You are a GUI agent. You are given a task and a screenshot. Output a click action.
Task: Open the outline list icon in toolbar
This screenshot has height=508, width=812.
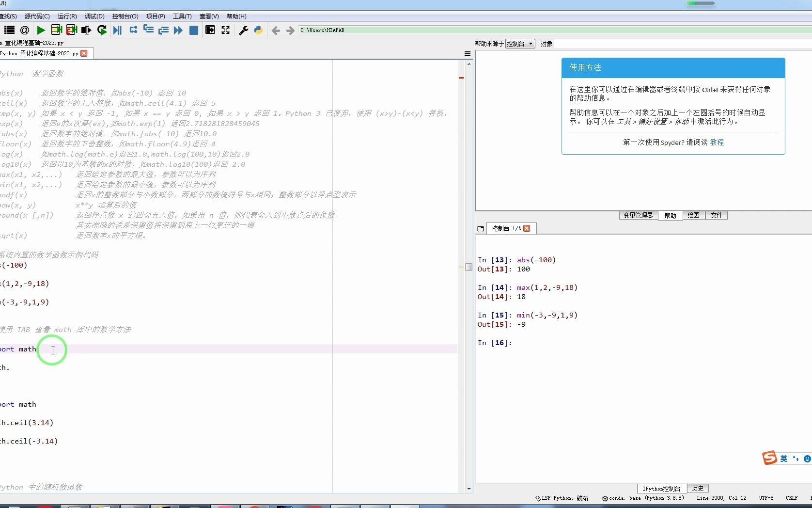(x=9, y=30)
